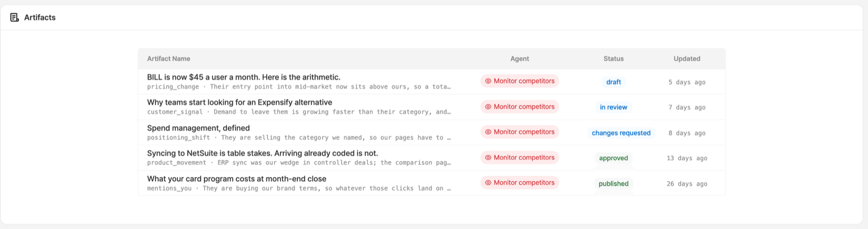
Task: Sort by Artifact Name column header
Action: (x=169, y=59)
